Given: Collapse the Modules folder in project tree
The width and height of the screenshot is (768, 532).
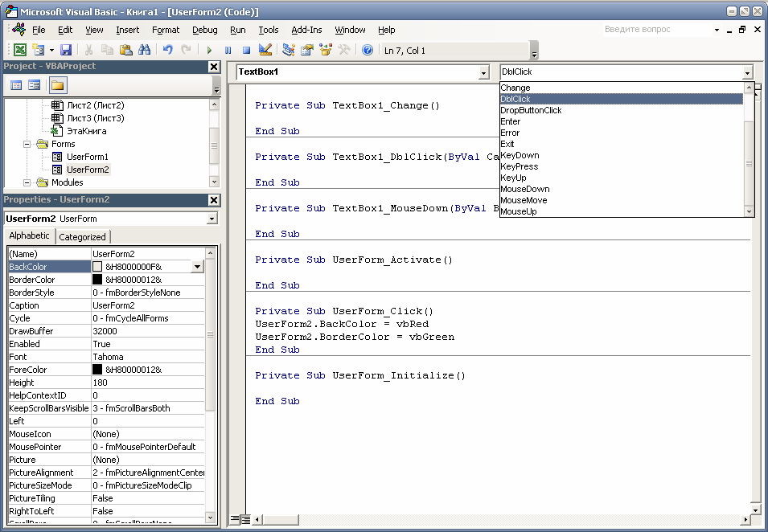Looking at the screenshot, I should (x=27, y=182).
